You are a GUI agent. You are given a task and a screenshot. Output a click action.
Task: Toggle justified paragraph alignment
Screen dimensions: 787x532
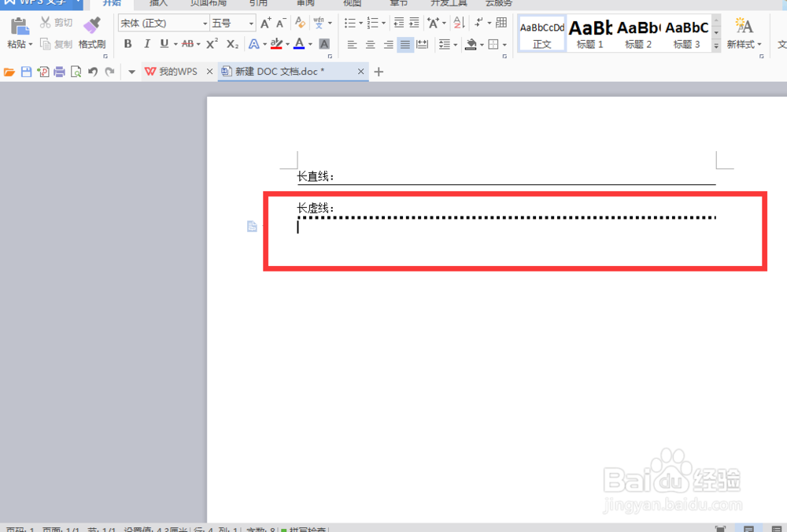pyautogui.click(x=405, y=45)
